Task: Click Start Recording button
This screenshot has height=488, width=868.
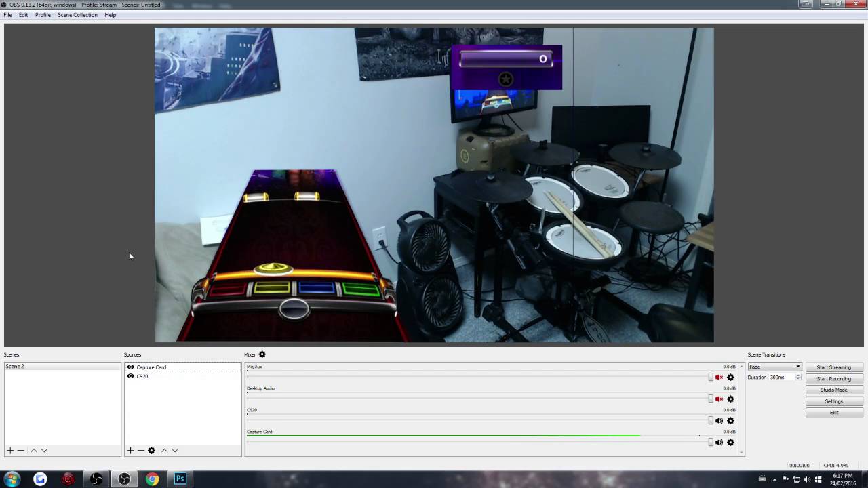Action: [x=834, y=379]
